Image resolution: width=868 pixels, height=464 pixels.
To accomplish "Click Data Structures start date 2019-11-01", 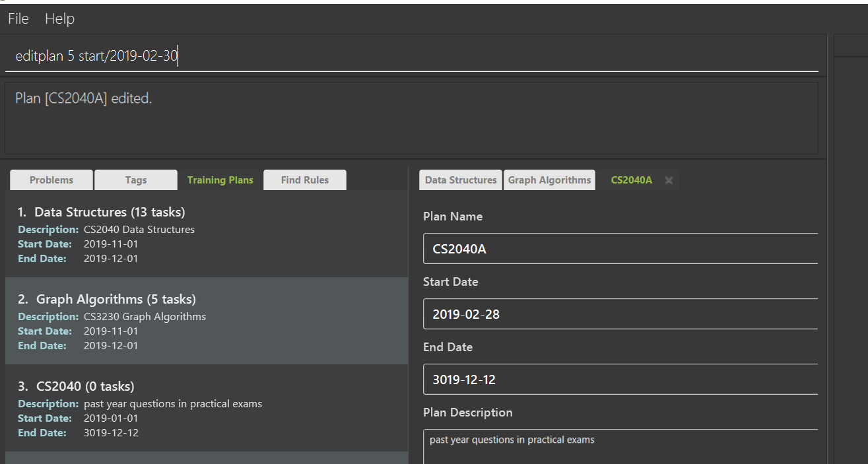I will tap(111, 244).
